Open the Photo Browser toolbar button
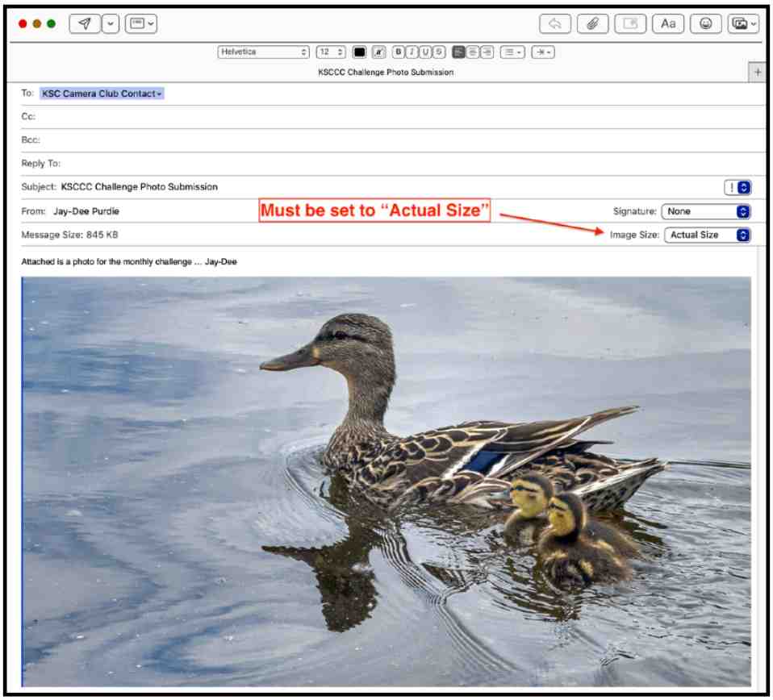 tap(742, 23)
